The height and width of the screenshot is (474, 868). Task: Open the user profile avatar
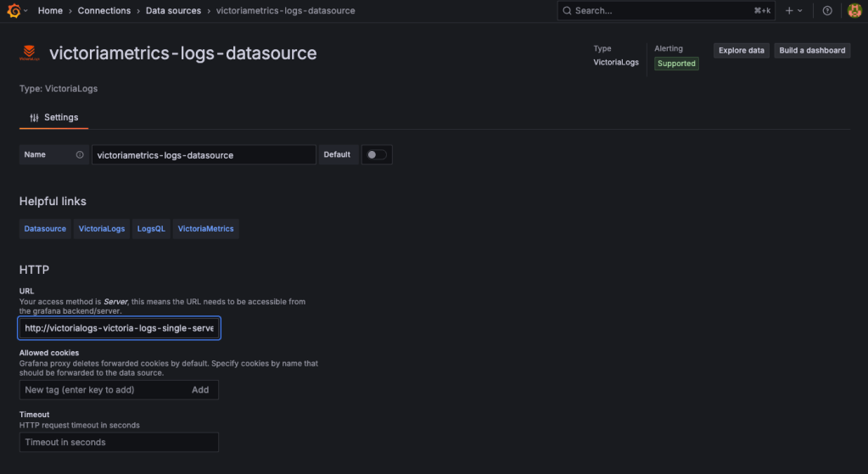coord(854,10)
